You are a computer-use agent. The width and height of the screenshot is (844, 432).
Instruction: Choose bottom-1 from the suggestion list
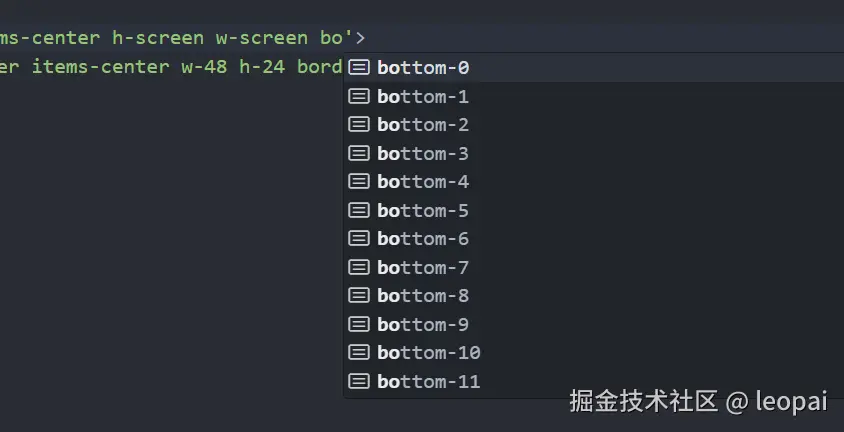(x=423, y=97)
